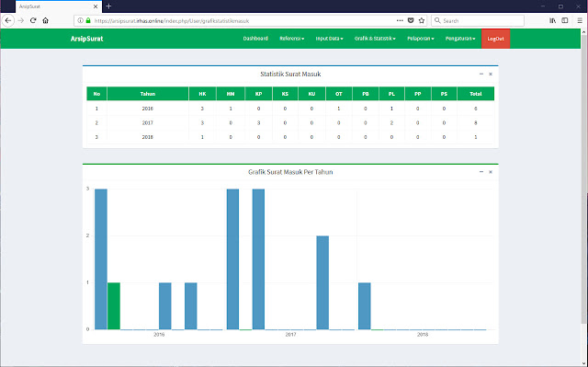Go to Dashboard in the navbar

(255, 39)
